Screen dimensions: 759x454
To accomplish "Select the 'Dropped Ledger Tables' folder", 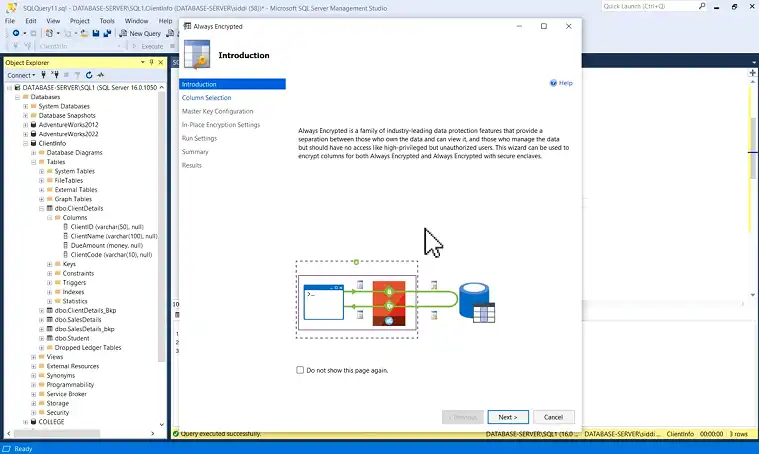I will tap(88, 348).
